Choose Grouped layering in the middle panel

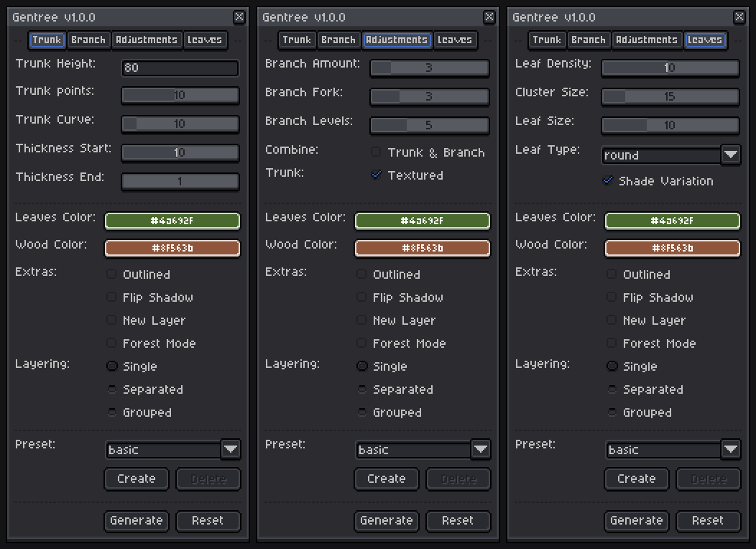tap(361, 412)
